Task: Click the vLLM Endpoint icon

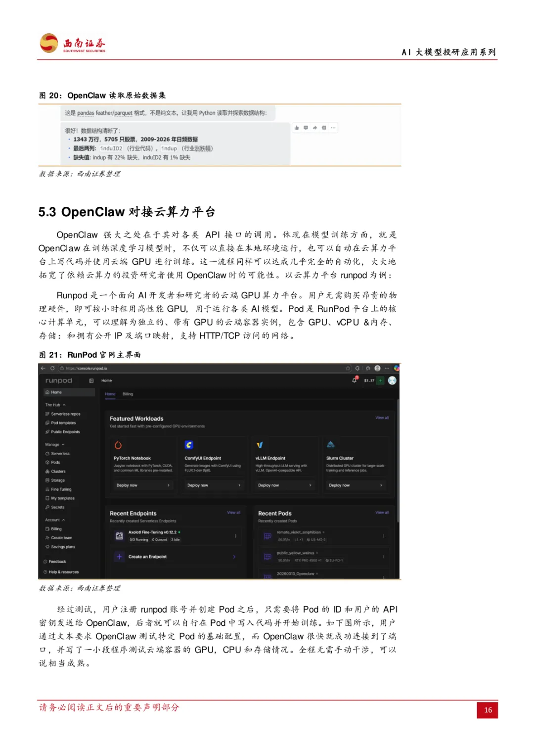Action: 260,445
